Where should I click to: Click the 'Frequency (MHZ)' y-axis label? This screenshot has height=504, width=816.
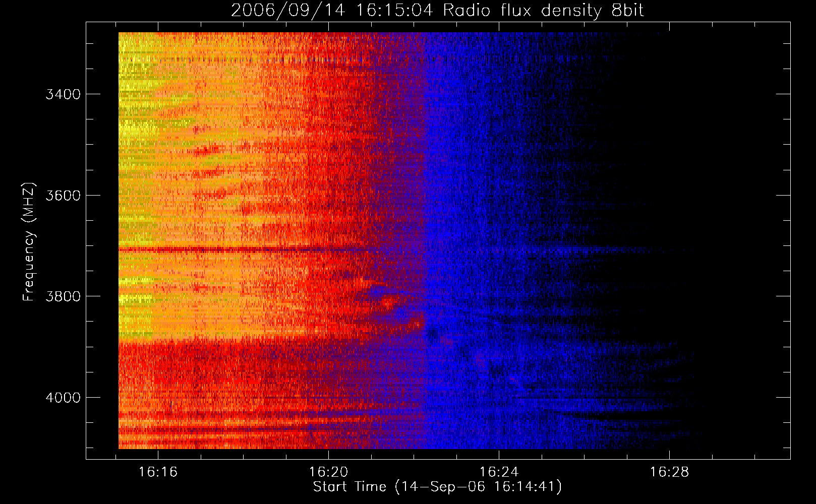click(x=29, y=242)
